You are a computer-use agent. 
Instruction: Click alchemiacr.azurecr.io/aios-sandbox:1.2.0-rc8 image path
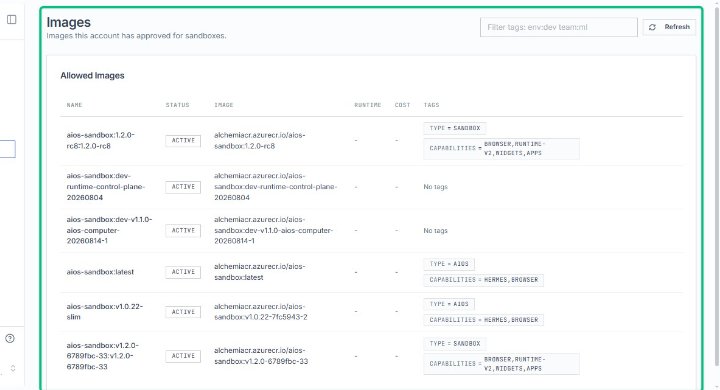click(x=259, y=141)
